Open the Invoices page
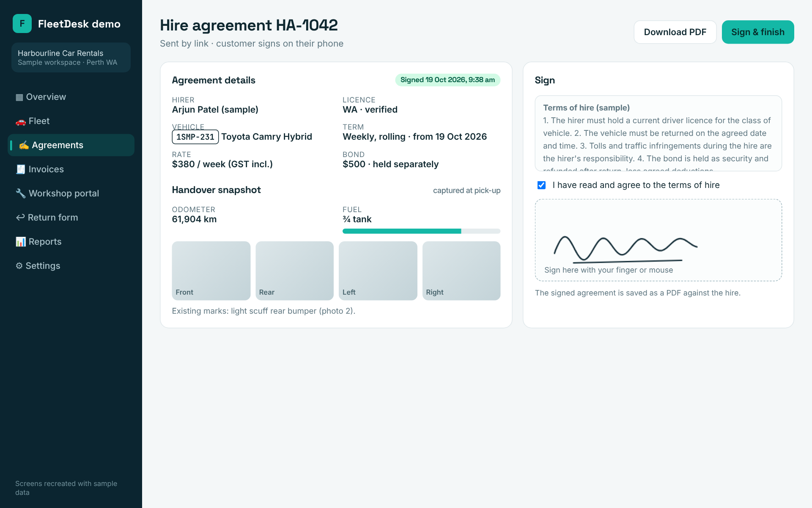Image resolution: width=812 pixels, height=508 pixels. click(71, 169)
